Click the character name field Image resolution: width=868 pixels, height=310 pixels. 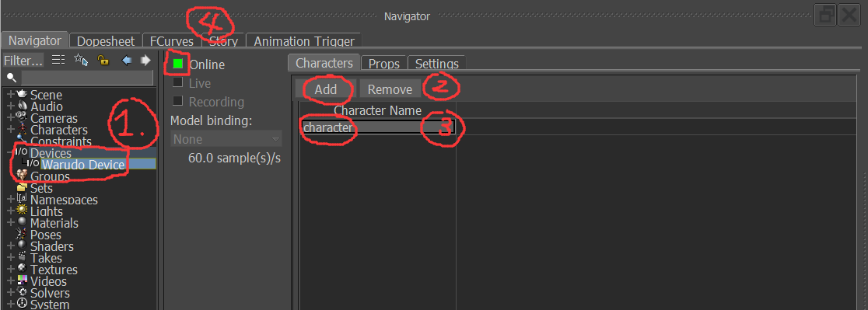[378, 127]
